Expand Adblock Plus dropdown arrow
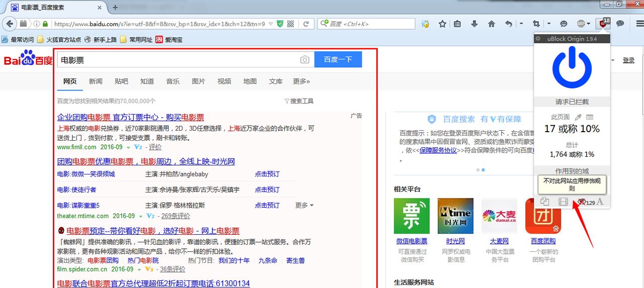Image resolution: width=644 pixels, height=288 pixels. click(590, 24)
